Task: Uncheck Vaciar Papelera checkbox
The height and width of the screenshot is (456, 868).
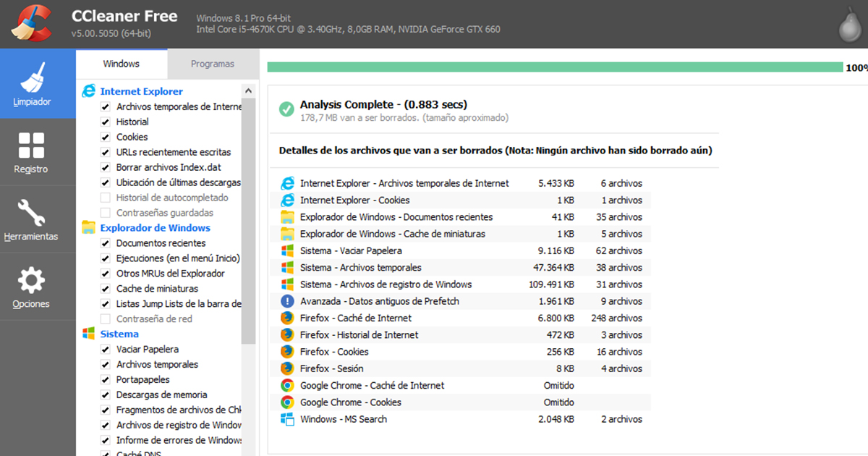Action: point(105,349)
